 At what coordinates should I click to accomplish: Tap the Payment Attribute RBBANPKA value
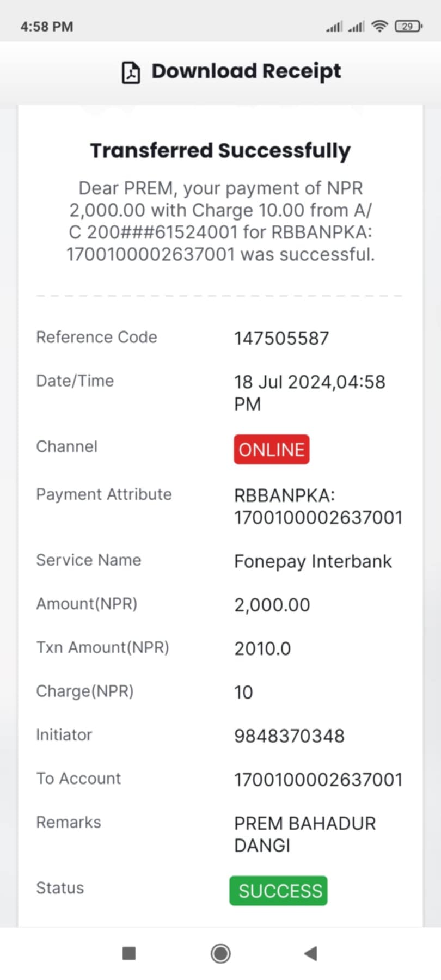[x=318, y=506]
